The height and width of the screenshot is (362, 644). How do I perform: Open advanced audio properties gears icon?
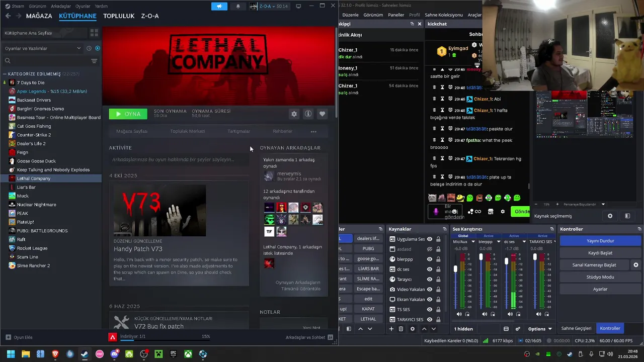pyautogui.click(x=518, y=329)
